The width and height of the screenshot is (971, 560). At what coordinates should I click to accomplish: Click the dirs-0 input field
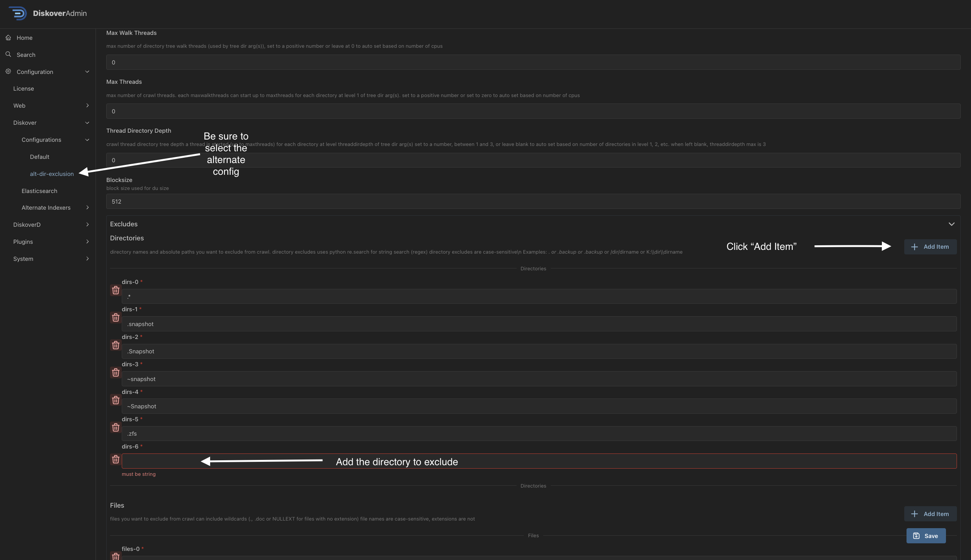(x=539, y=296)
